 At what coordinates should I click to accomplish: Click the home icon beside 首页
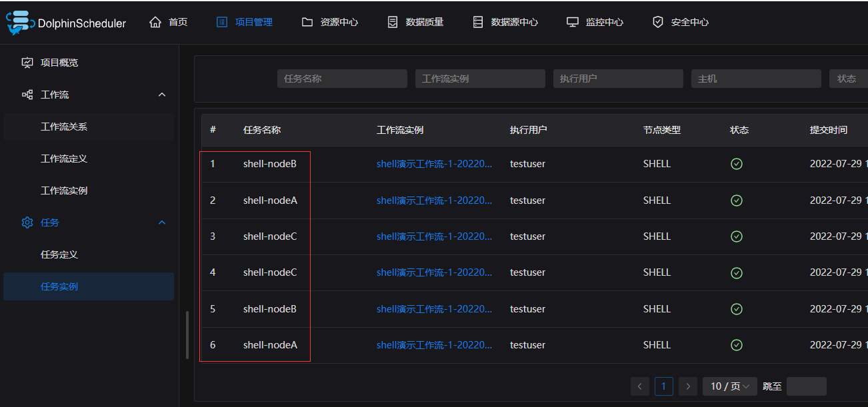point(155,22)
